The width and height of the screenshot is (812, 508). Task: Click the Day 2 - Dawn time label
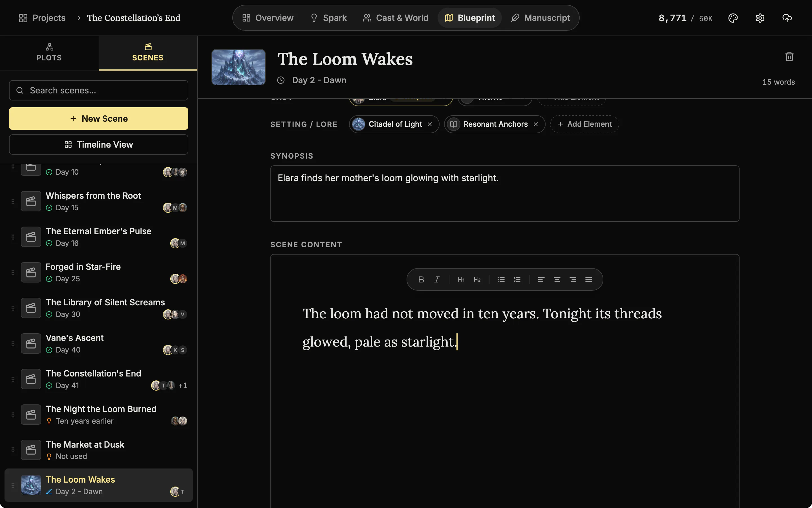tap(319, 80)
